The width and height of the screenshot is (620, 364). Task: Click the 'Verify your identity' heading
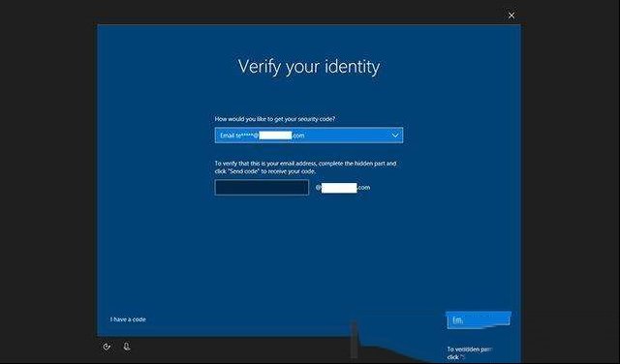click(309, 67)
